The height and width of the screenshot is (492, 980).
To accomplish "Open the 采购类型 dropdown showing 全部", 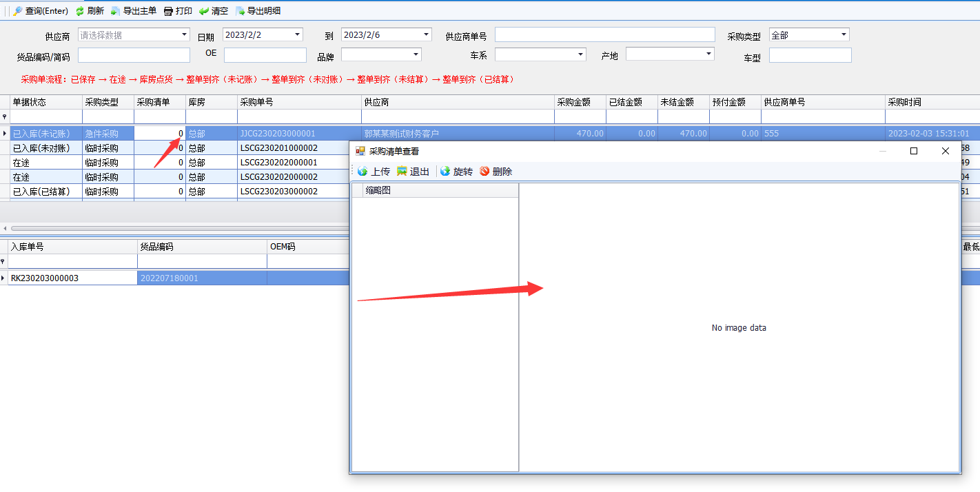I will pos(844,34).
